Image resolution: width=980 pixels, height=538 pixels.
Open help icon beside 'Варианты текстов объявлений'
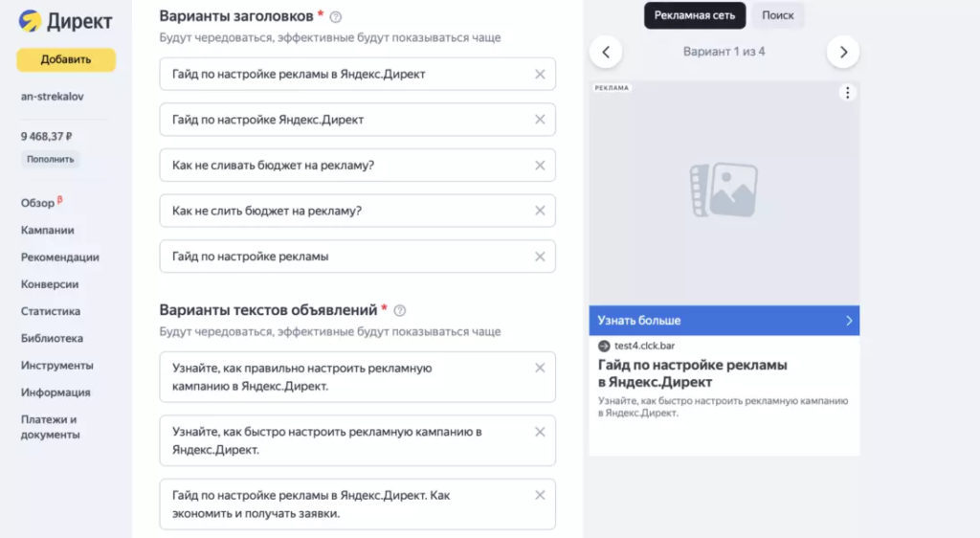coord(399,310)
